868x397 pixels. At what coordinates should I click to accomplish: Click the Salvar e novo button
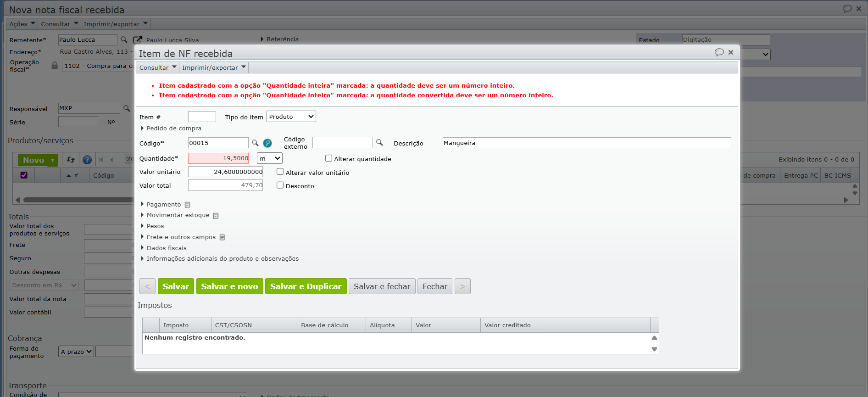coord(229,286)
